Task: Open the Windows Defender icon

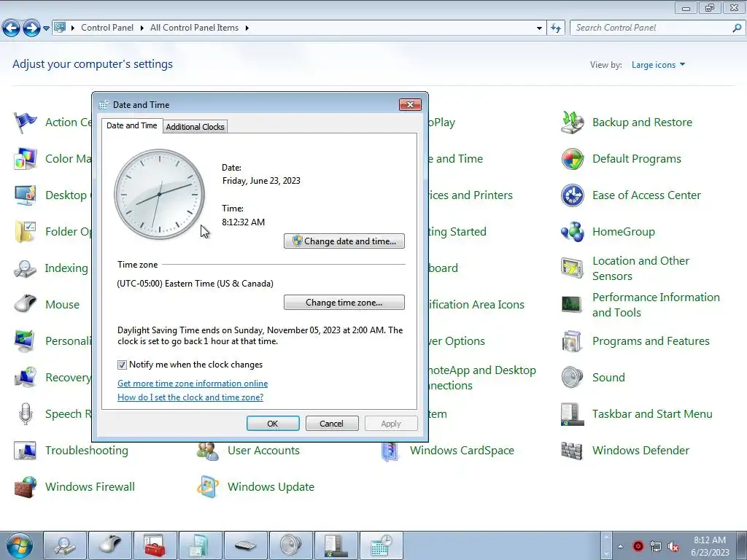Action: 572,451
